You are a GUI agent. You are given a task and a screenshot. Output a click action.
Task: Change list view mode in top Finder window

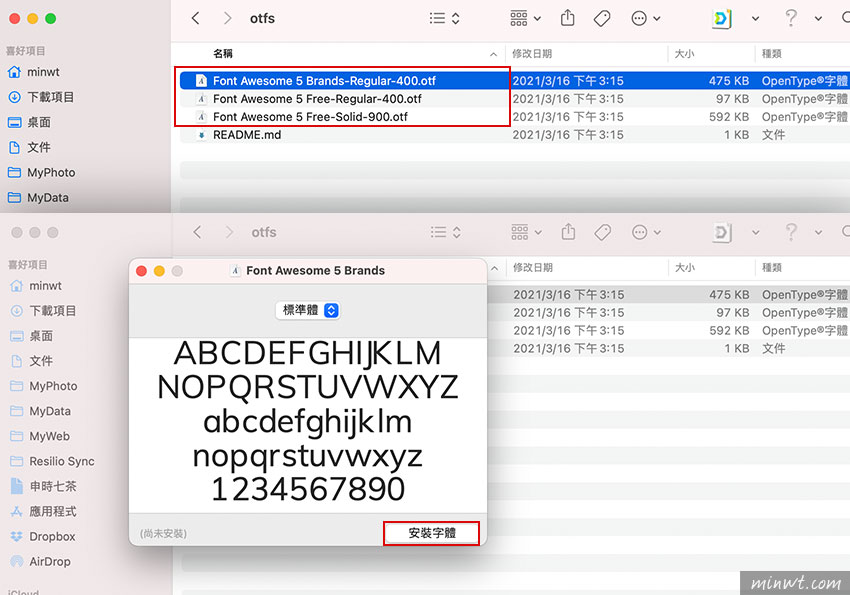[x=445, y=18]
